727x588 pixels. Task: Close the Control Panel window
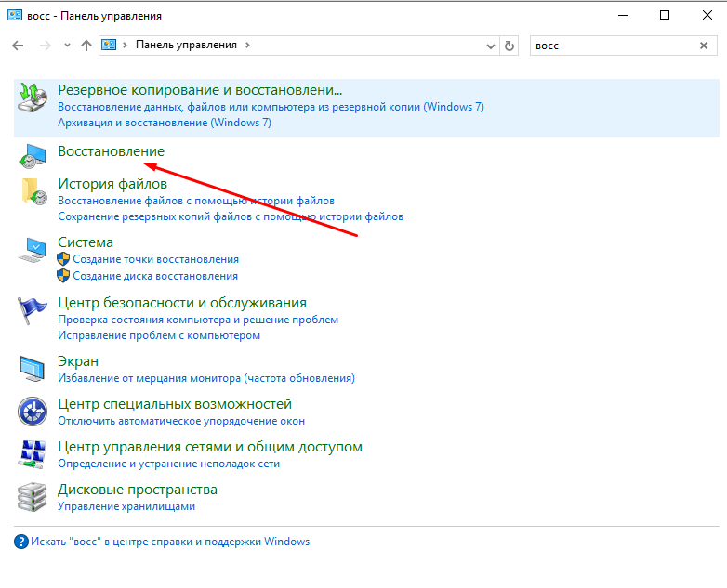click(x=707, y=15)
